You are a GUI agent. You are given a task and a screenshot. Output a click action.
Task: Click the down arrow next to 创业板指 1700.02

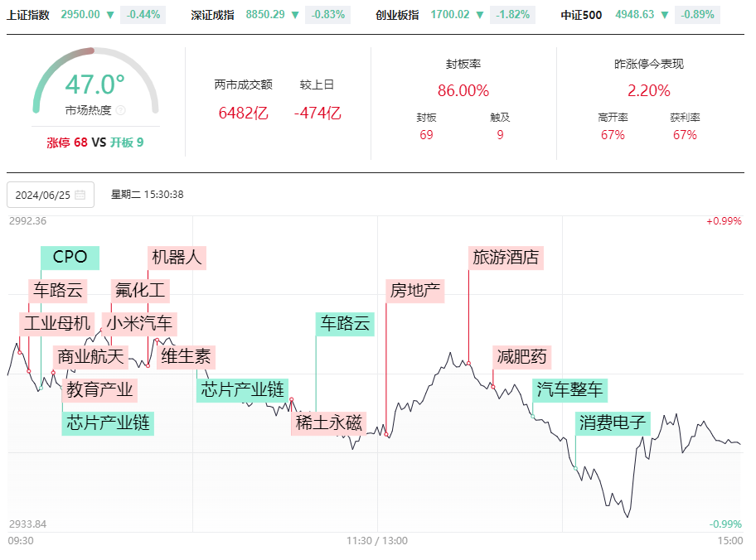[x=480, y=15]
